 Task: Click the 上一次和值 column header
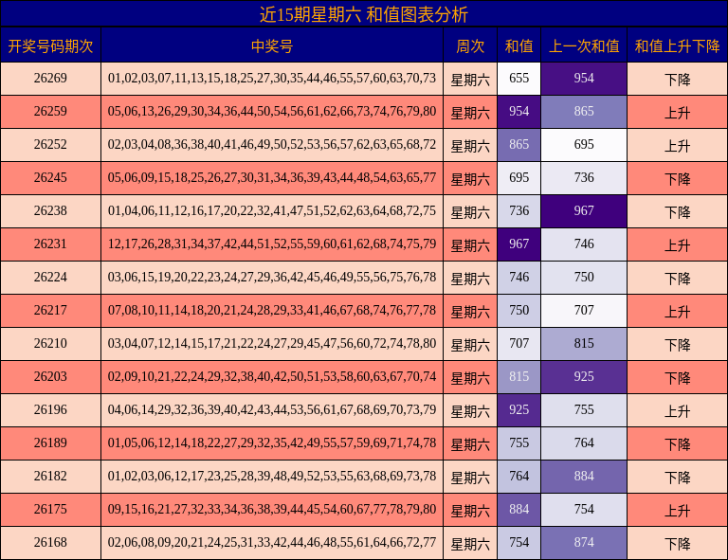click(584, 45)
